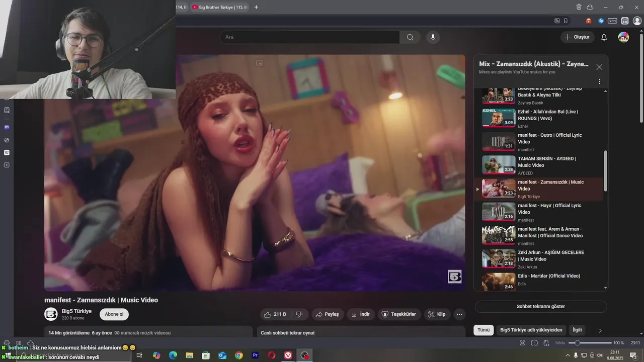Start voice search with microphone icon
Viewport: 644px width, 362px height.
432,37
